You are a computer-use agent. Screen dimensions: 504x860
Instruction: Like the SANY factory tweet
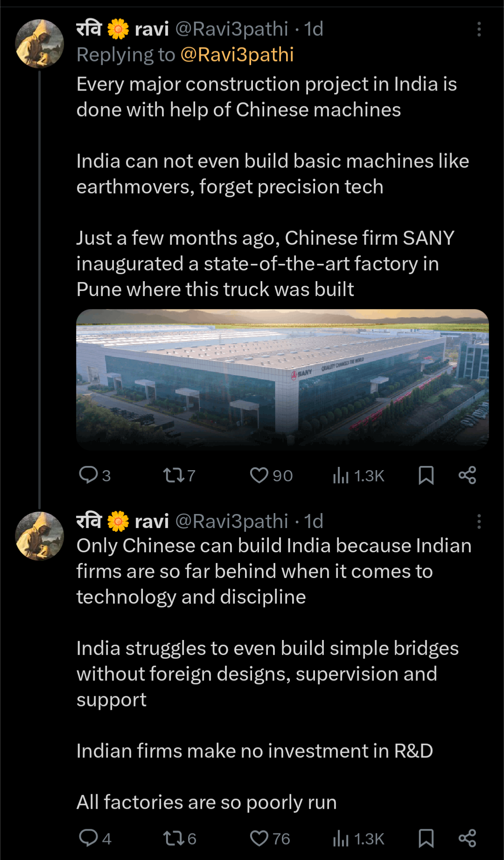259,475
